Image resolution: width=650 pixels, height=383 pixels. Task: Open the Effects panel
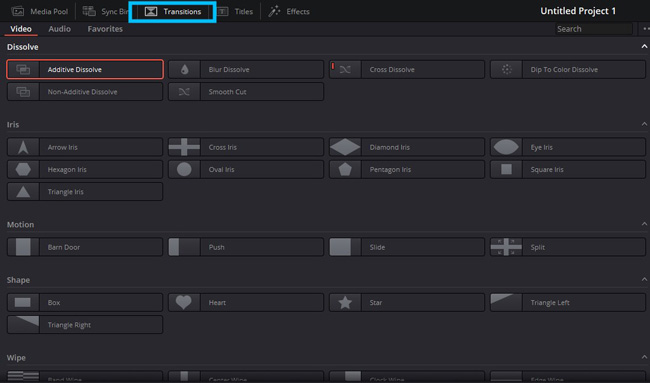pos(289,12)
